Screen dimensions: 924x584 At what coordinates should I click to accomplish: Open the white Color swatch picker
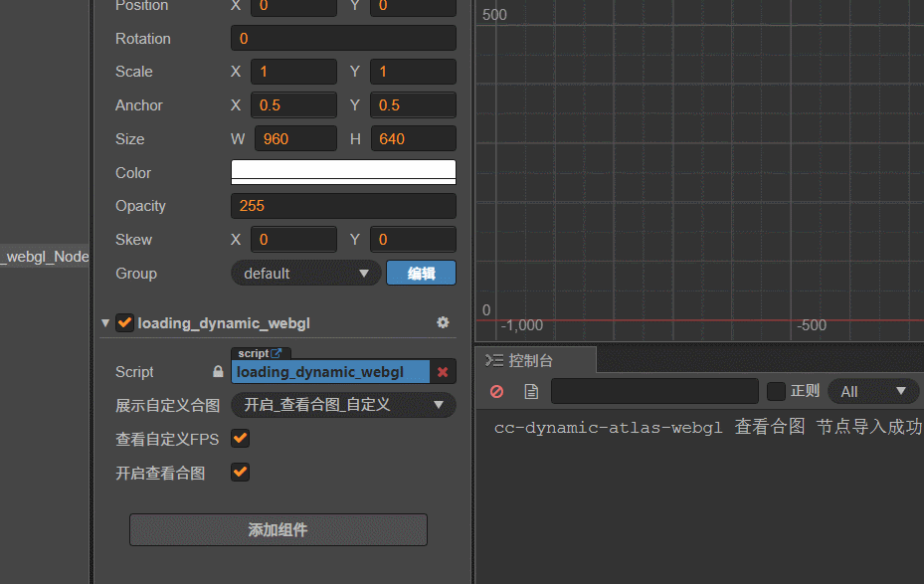[x=343, y=172]
